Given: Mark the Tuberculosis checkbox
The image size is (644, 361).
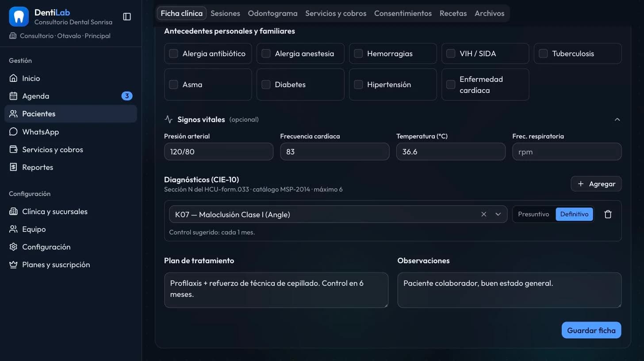Looking at the screenshot, I should pyautogui.click(x=543, y=54).
